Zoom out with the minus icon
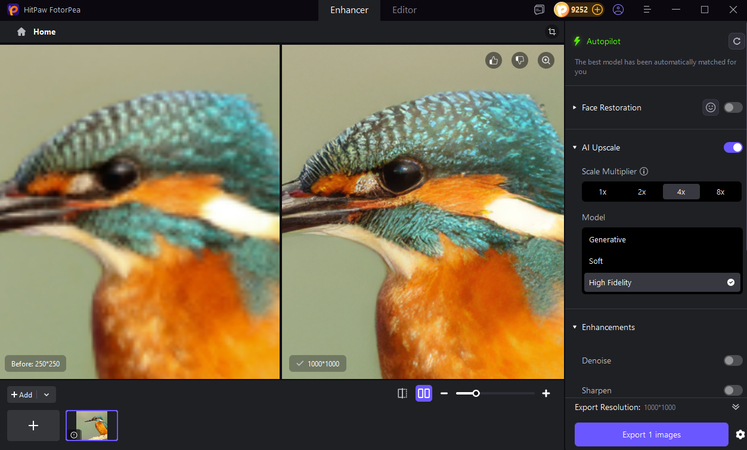 pyautogui.click(x=444, y=393)
